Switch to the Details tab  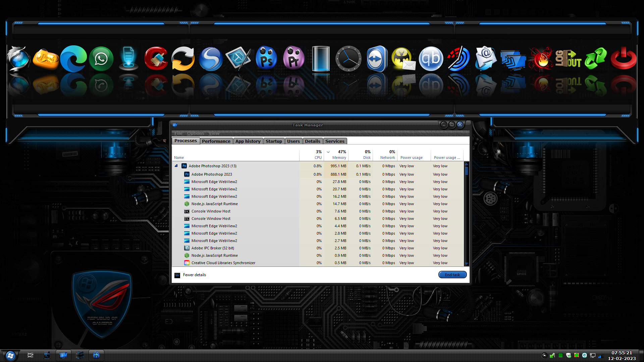tap(313, 141)
